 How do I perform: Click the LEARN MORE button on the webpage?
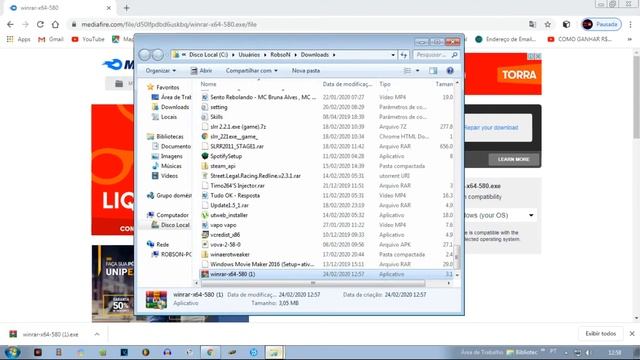point(513,159)
